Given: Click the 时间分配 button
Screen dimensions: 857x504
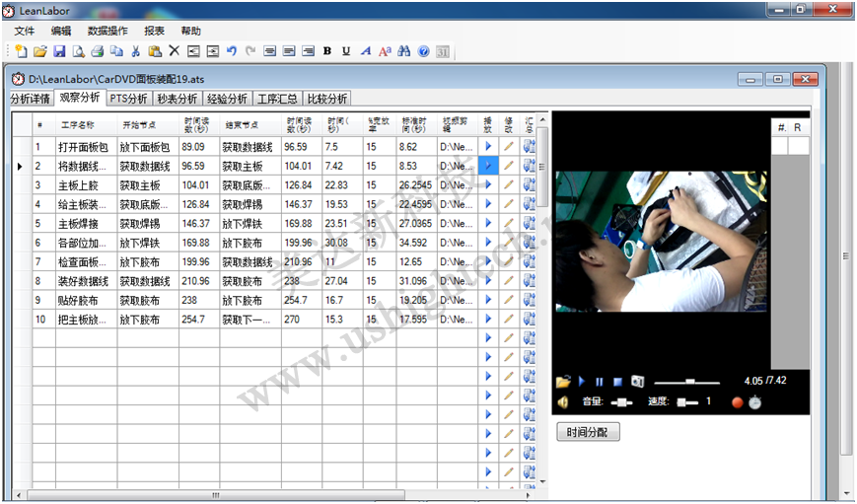Looking at the screenshot, I should point(589,432).
